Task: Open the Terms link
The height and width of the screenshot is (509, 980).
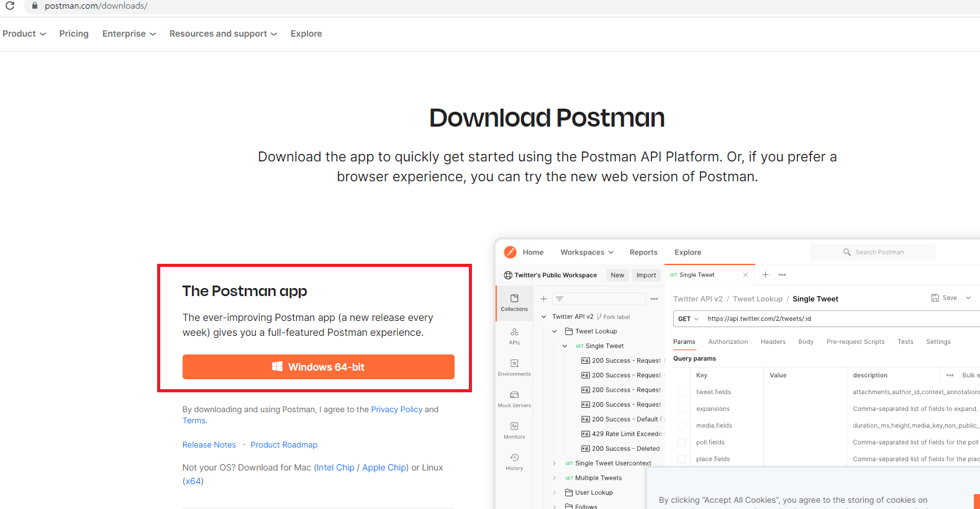Action: pyautogui.click(x=194, y=421)
